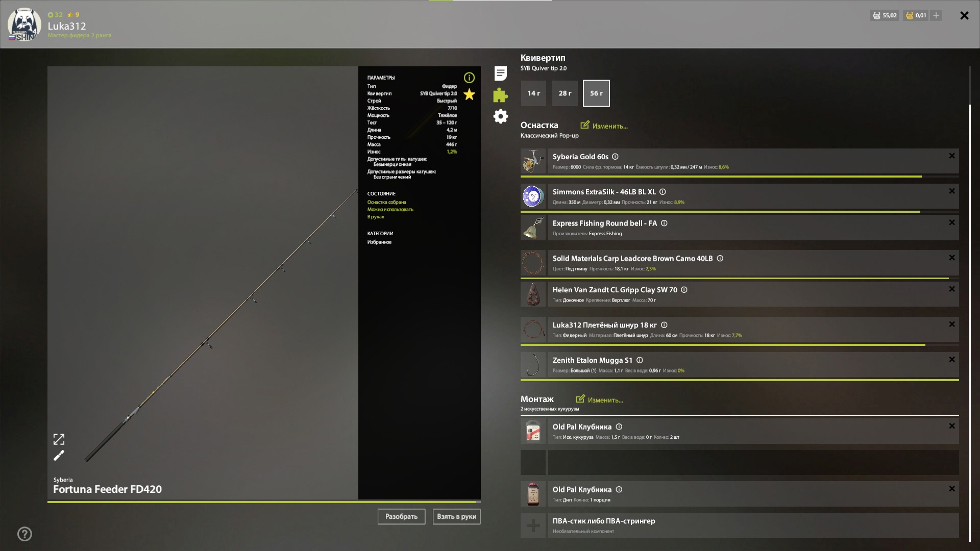Click Изменить next to Оснастка
Image resolution: width=980 pixels, height=551 pixels.
click(604, 126)
